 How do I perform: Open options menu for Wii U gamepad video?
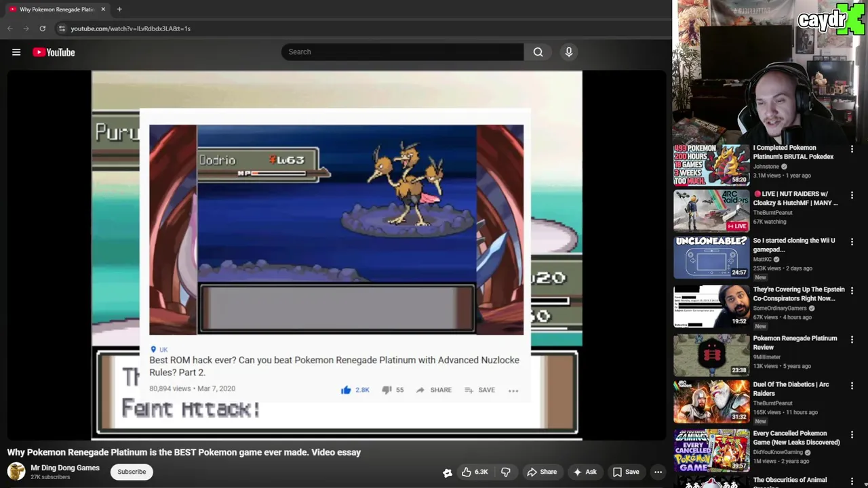852,242
